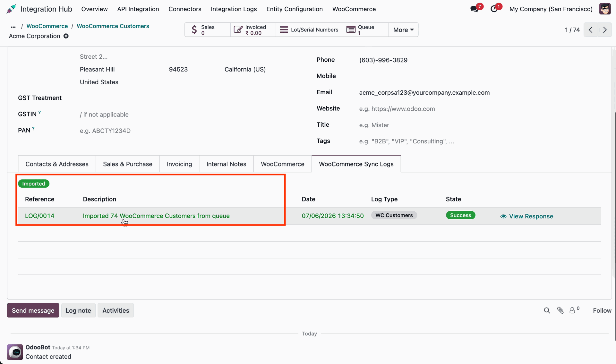Click the WooCommerce breadcrumb link

click(x=47, y=26)
